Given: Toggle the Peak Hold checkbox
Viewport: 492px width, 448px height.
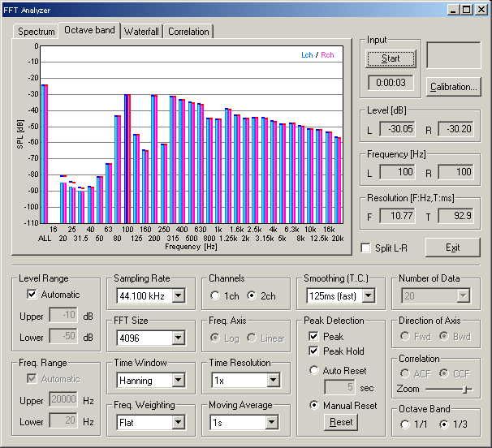Looking at the screenshot, I should point(313,351).
